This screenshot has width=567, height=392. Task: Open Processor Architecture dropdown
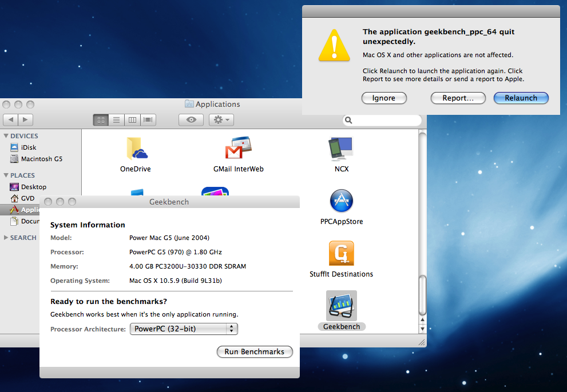point(184,329)
